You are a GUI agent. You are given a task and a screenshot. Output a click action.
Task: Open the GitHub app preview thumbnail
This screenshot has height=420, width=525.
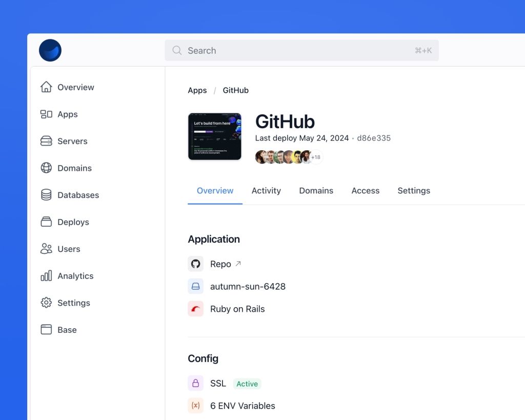[215, 136]
